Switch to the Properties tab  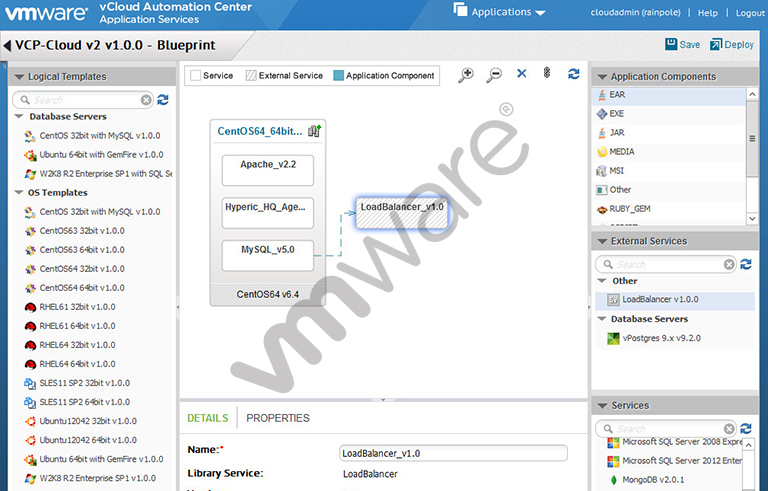pyautogui.click(x=278, y=418)
